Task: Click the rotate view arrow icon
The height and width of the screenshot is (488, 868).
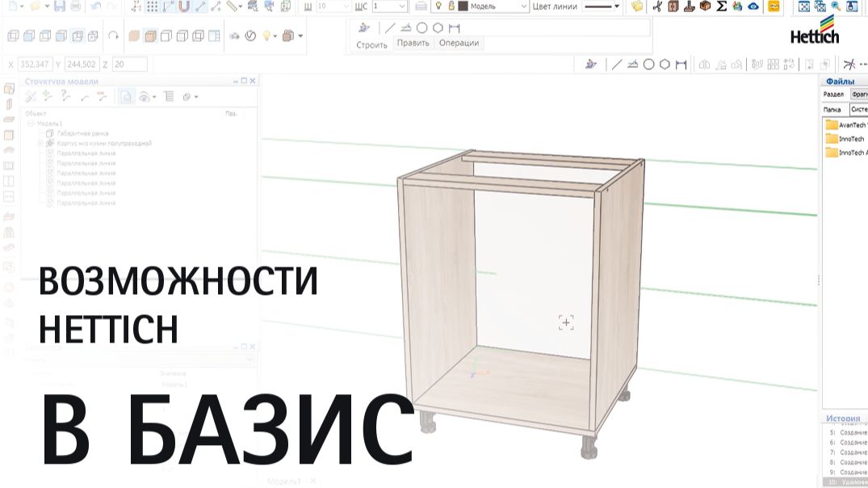Action: [x=114, y=36]
